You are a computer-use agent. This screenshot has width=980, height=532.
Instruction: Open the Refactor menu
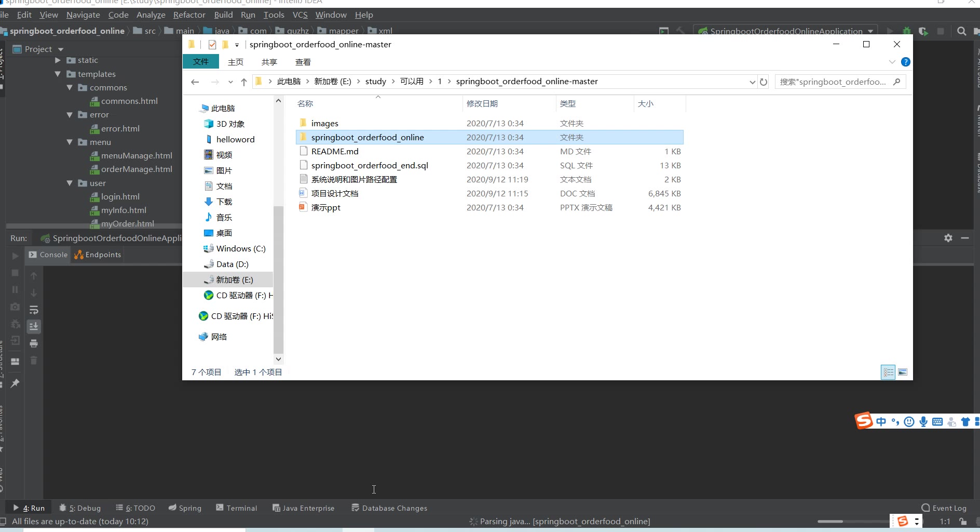tap(189, 15)
